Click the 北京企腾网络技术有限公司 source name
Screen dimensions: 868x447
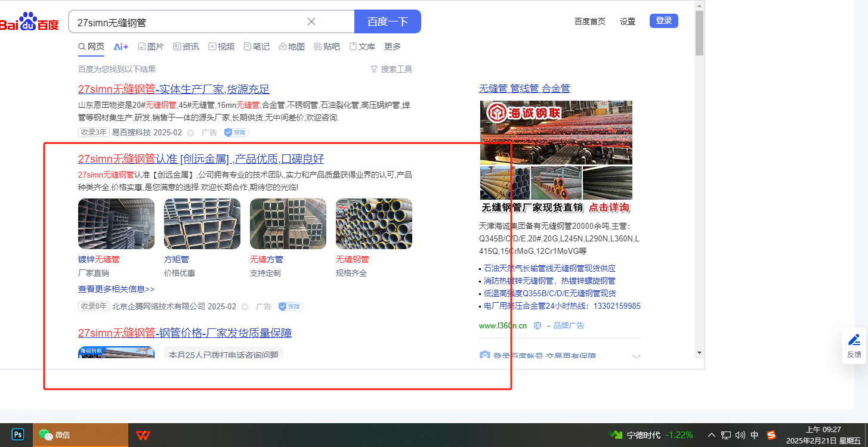pyautogui.click(x=159, y=306)
